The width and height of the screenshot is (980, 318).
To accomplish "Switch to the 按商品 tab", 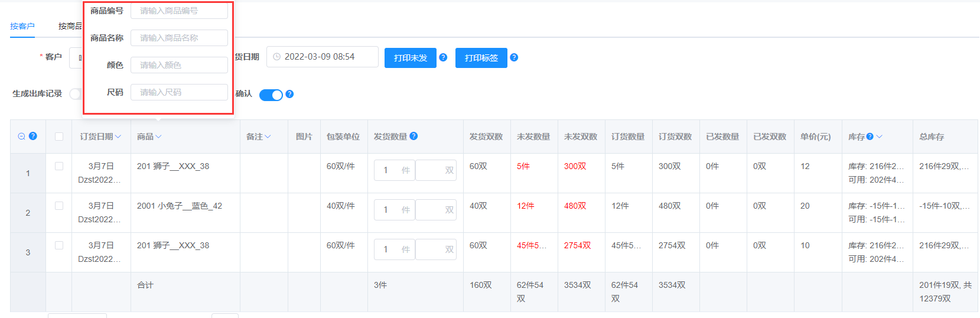I will pos(70,26).
